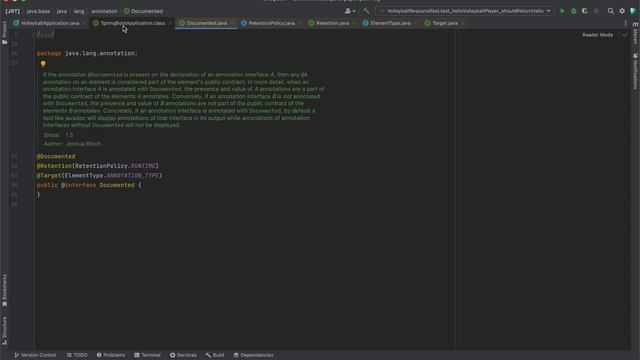The width and height of the screenshot is (640, 360).
Task: Show more editor tabs menu
Action: (625, 23)
